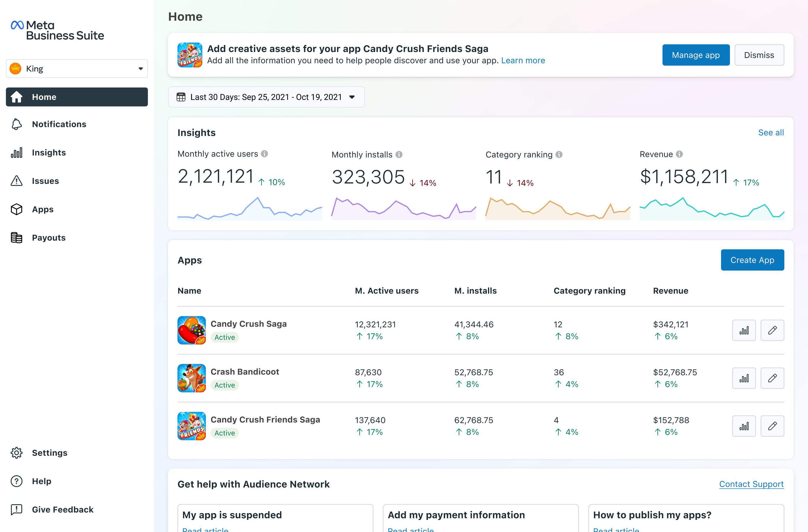
Task: Click the Revenue teal chart
Action: 712,209
